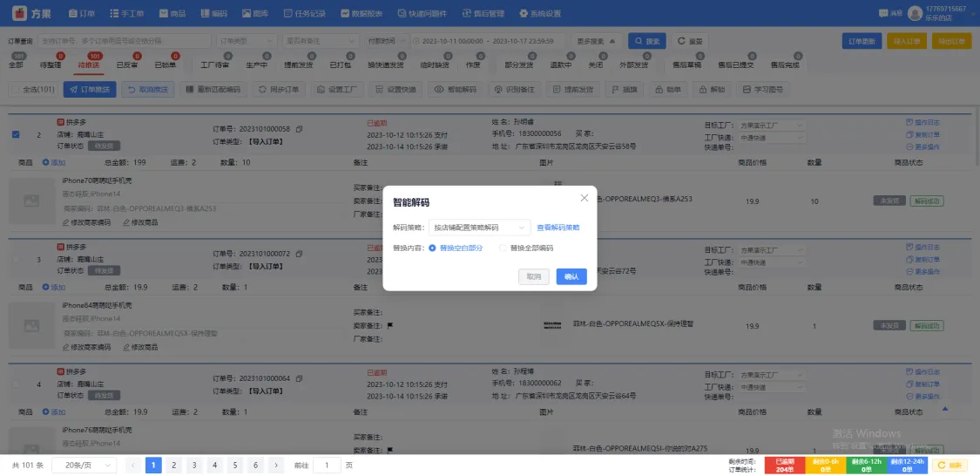Click the 搜索 magnifier button
Image resolution: width=980 pixels, height=476 pixels.
click(x=648, y=41)
